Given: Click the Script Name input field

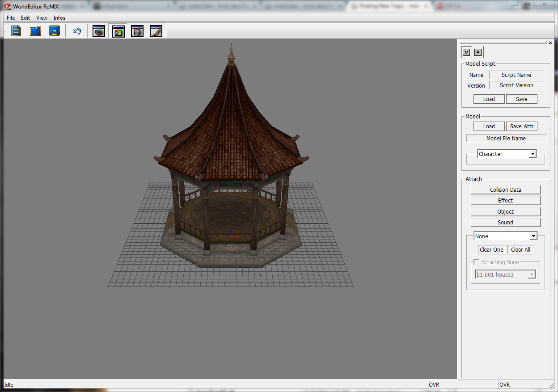Looking at the screenshot, I should pyautogui.click(x=516, y=75).
